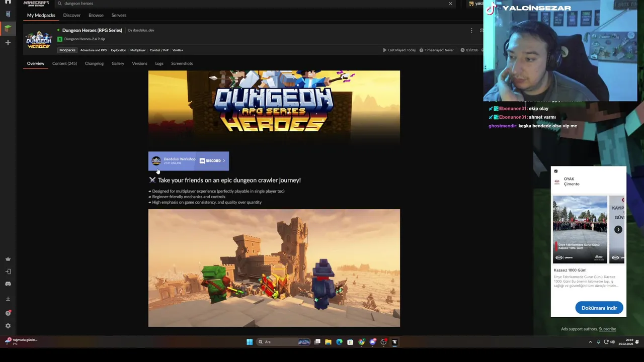Click the search magnifier icon
Image resolution: width=644 pixels, height=362 pixels.
point(59,4)
